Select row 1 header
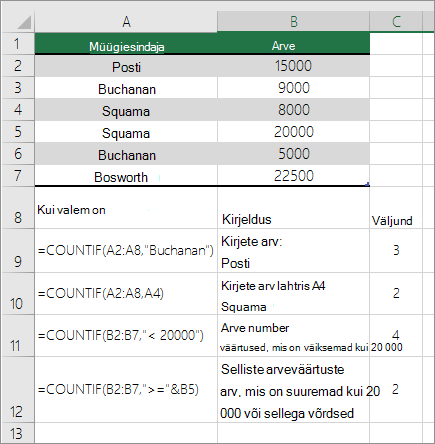The image size is (435, 444). (18, 44)
